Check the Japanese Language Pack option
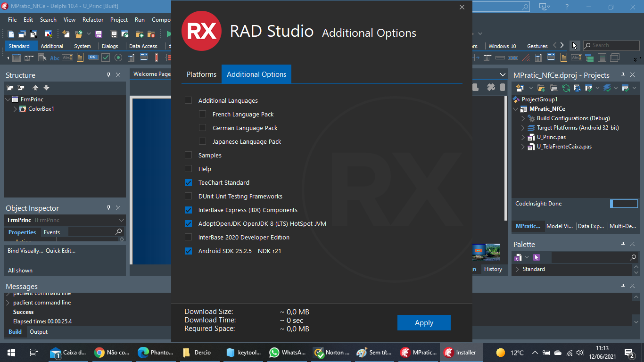The height and width of the screenshot is (362, 644). 203,141
